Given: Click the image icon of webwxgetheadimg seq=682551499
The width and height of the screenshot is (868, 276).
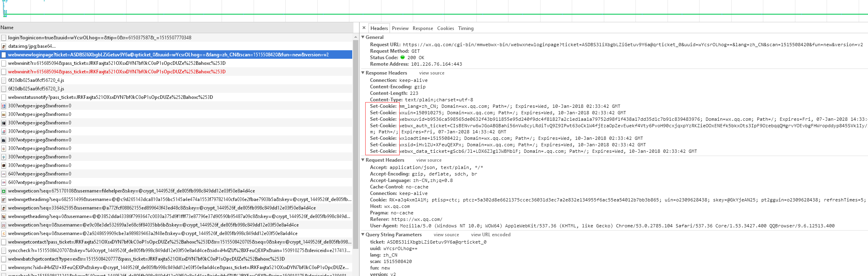Looking at the screenshot, I should pos(4,199).
